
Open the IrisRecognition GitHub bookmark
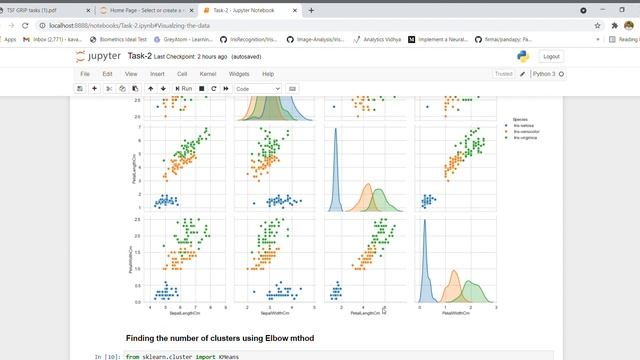249,40
